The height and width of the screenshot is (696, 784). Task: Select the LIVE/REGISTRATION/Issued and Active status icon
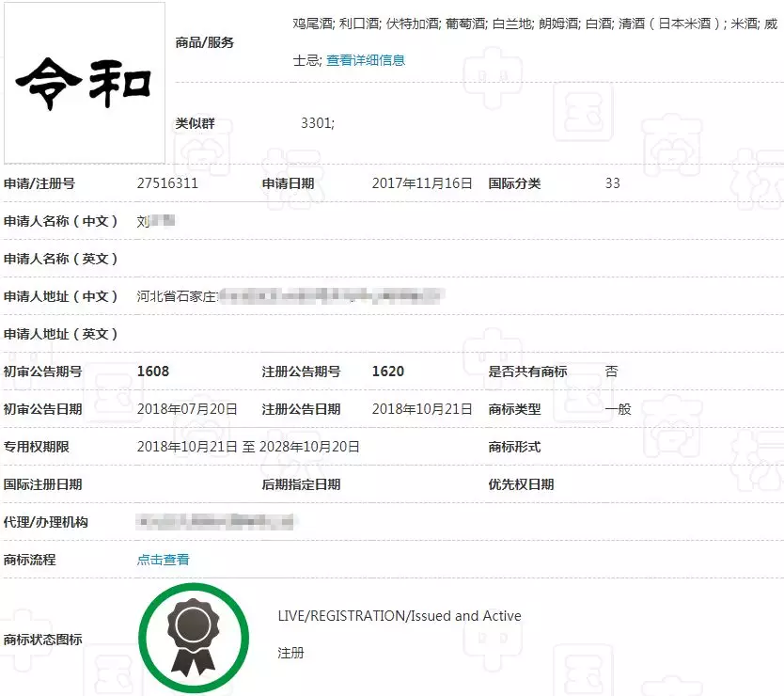coord(195,637)
